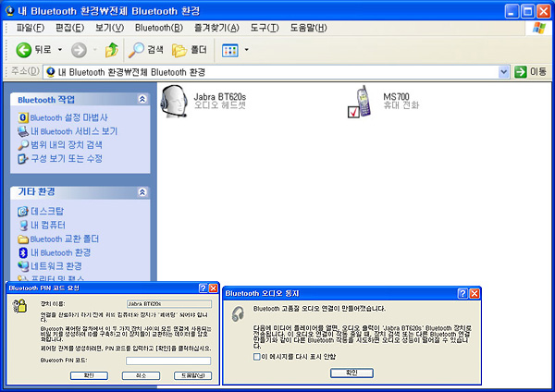Open the Views dropdown arrow
The width and height of the screenshot is (555, 392).
point(246,50)
